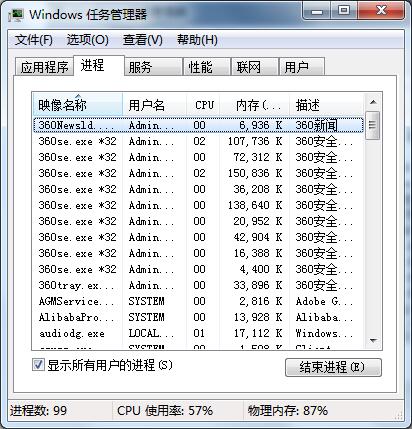Sort by 内存 column header
Image resolution: width=412 pixels, height=429 pixels.
pos(255,105)
